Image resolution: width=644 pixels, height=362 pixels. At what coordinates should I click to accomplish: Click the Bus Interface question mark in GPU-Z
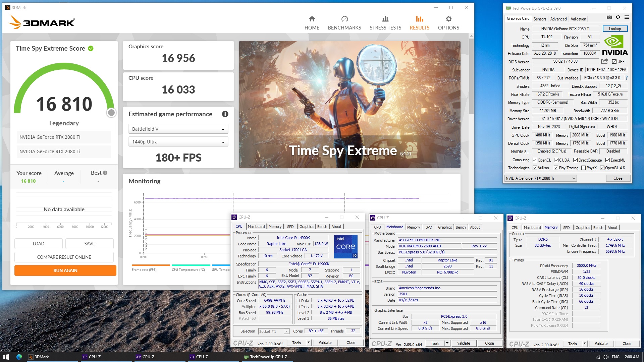tap(627, 78)
